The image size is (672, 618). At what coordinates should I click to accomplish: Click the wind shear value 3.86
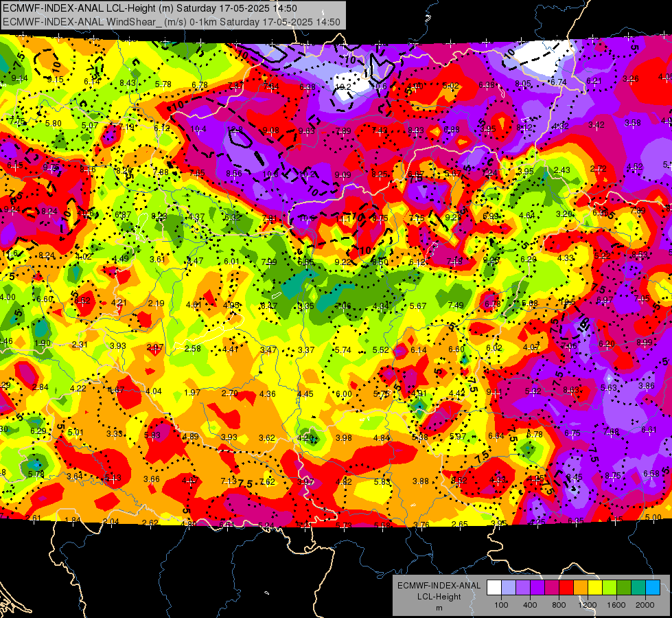tap(647, 385)
